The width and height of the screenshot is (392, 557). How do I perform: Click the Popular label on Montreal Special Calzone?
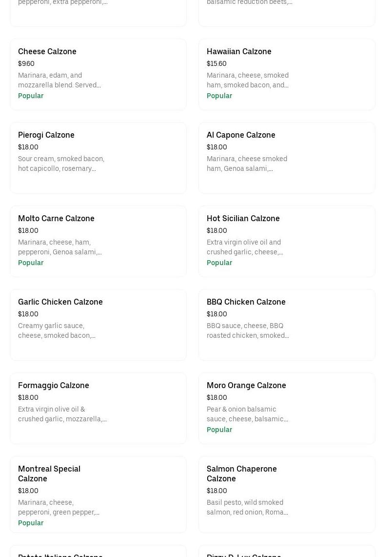(x=31, y=523)
